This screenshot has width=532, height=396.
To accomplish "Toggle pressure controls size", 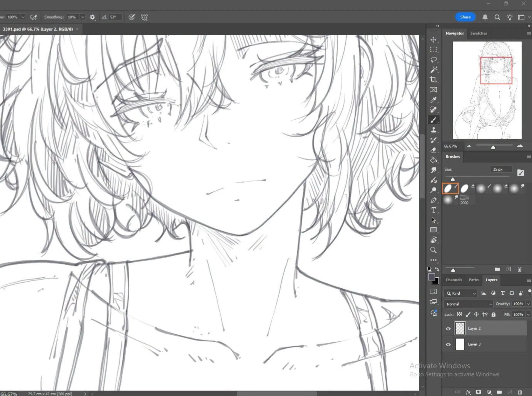I will [x=132, y=17].
